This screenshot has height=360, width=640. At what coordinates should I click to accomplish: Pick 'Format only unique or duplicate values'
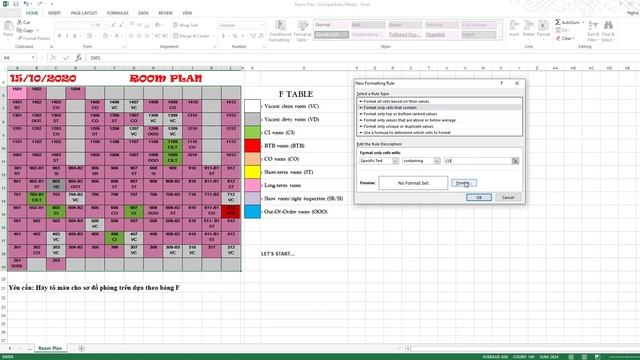point(439,126)
